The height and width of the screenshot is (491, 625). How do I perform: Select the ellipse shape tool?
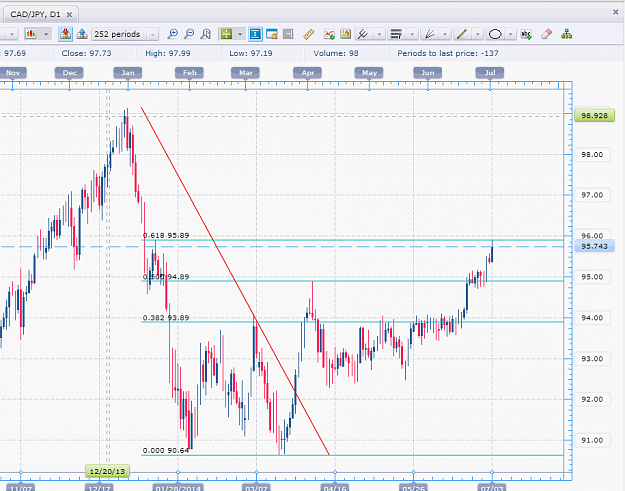coord(495,34)
